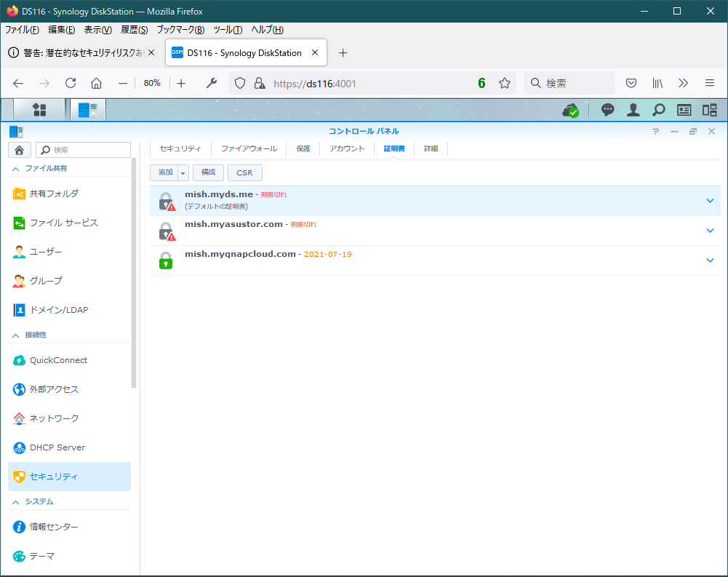Open Firefox library icon
The image size is (728, 577).
(x=657, y=83)
